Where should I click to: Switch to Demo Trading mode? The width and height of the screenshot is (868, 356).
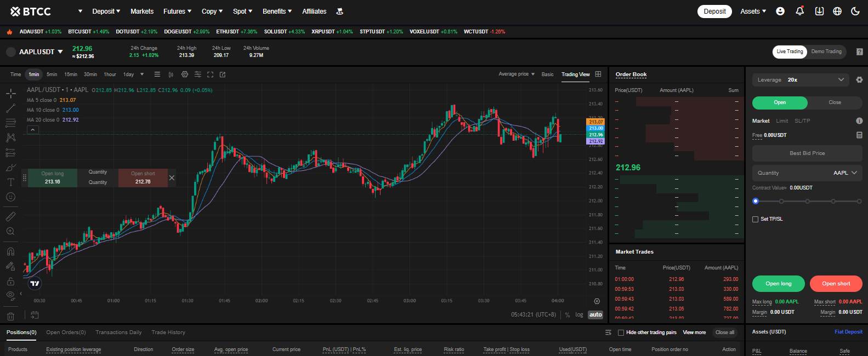[826, 51]
